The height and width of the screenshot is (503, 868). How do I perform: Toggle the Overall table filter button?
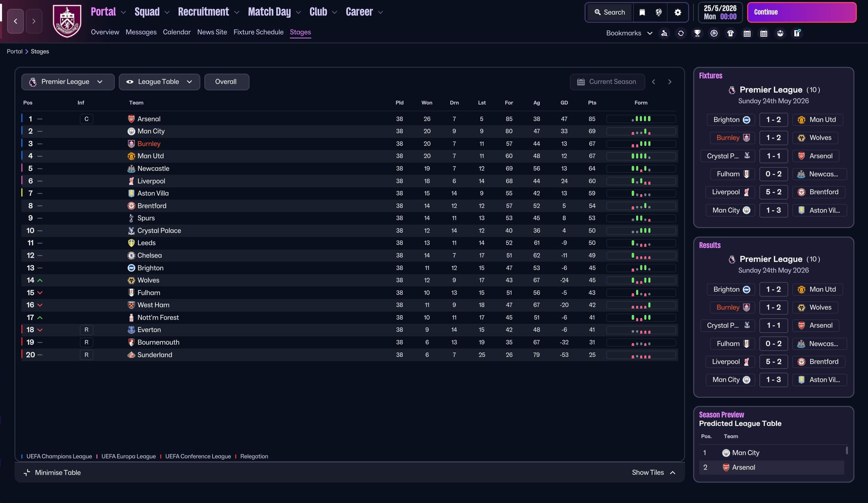pos(226,82)
